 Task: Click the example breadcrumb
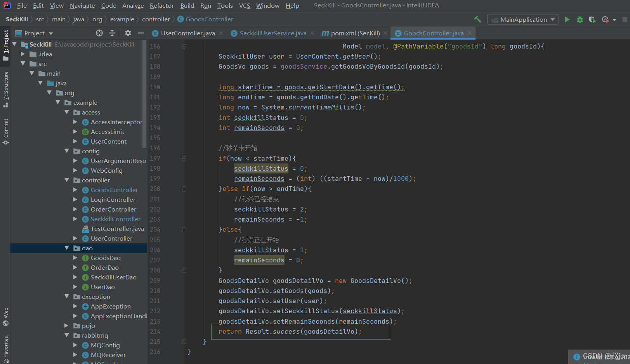coord(122,19)
